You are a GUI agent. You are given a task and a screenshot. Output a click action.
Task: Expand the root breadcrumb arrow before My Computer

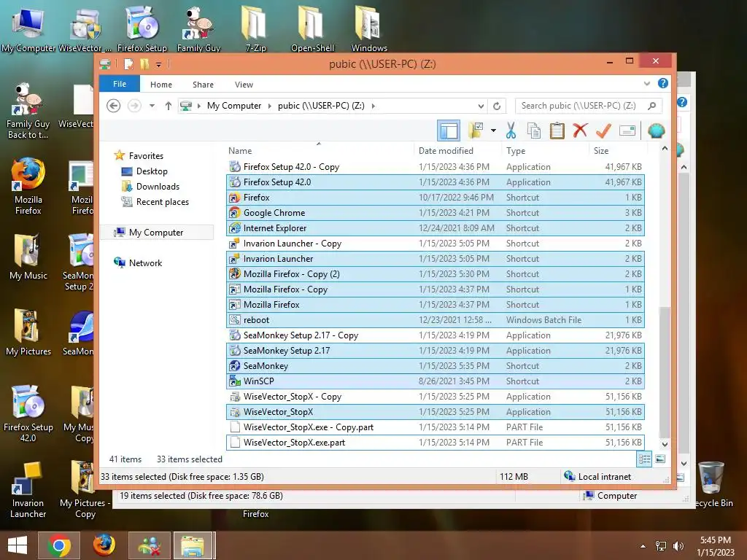click(199, 106)
